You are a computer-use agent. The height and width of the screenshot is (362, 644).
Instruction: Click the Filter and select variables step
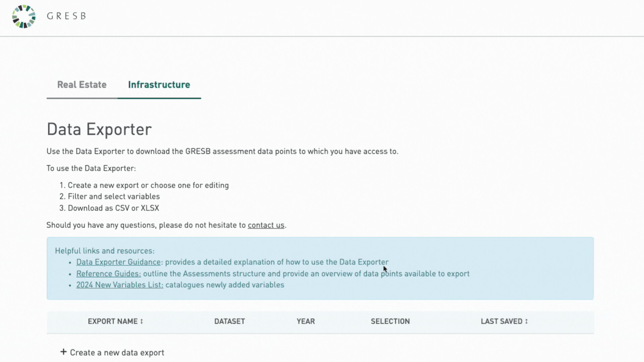coord(114,197)
